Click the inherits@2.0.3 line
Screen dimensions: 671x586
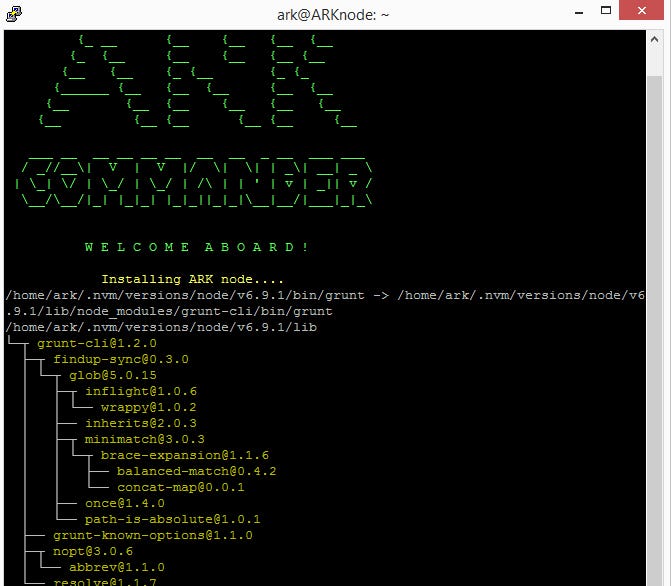point(141,423)
